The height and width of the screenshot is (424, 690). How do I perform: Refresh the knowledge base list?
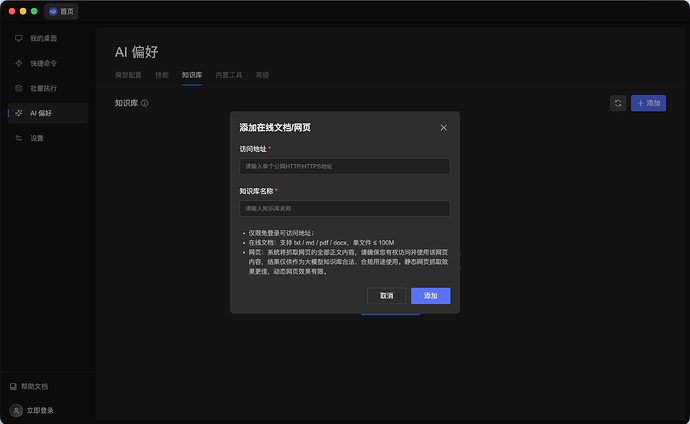[618, 103]
